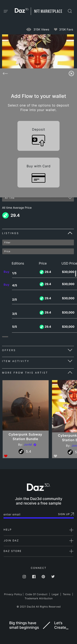Open the hamburger menu

coord(6,11)
